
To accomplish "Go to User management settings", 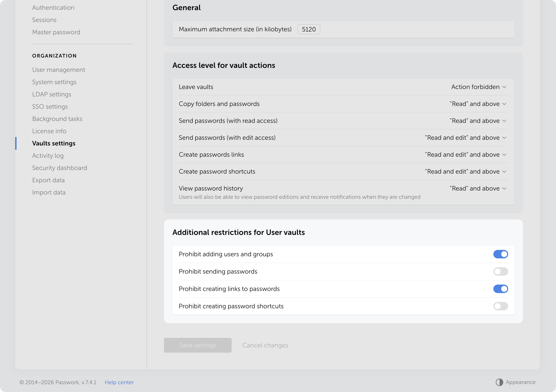I will click(58, 70).
